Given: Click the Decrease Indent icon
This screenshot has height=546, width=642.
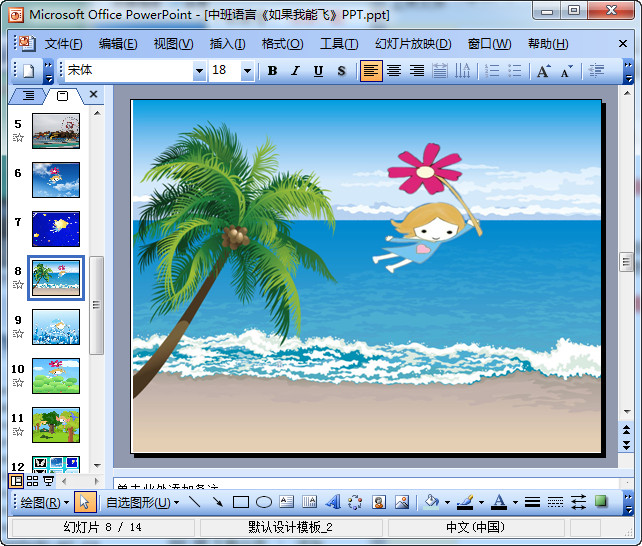Looking at the screenshot, I should pos(596,71).
